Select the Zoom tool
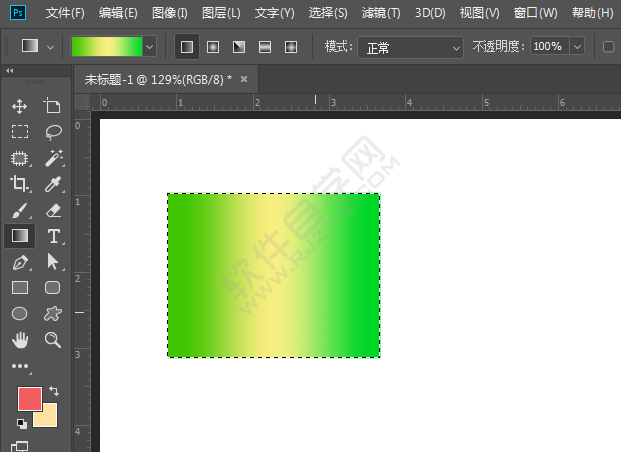 coord(53,340)
